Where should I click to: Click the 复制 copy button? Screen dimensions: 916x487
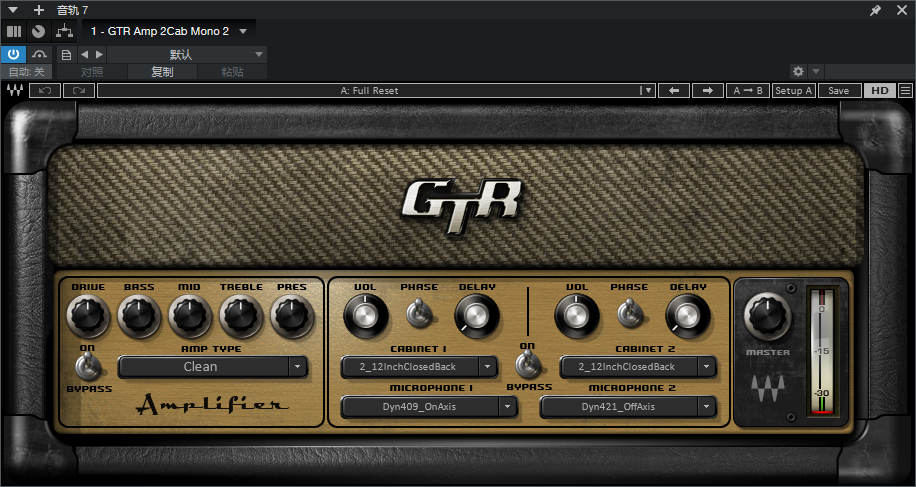(x=162, y=72)
